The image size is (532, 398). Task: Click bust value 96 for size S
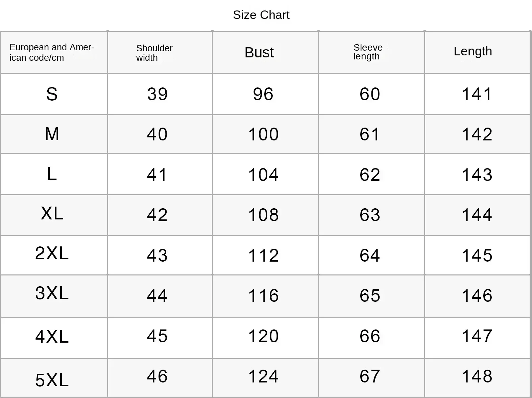[263, 94]
